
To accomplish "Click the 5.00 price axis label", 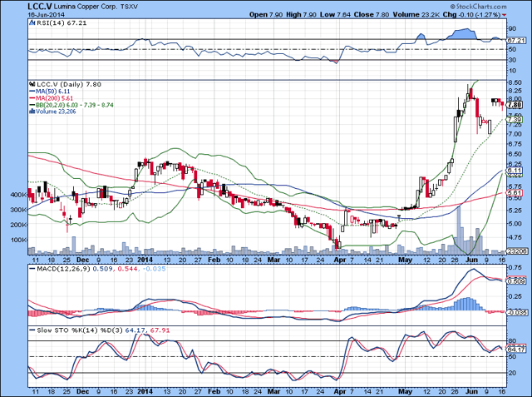I will click(515, 223).
